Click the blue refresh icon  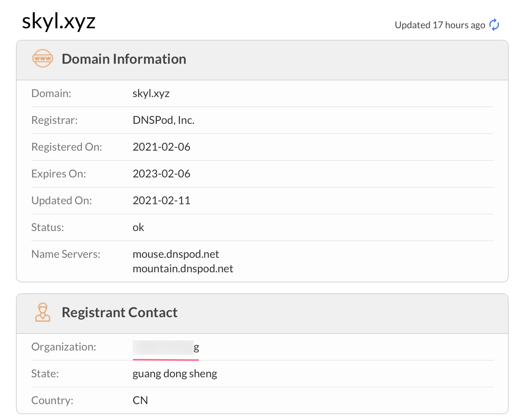coord(494,25)
